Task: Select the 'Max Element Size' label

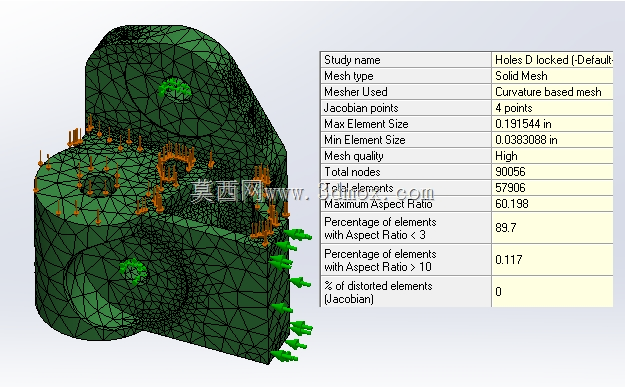Action: 406,124
